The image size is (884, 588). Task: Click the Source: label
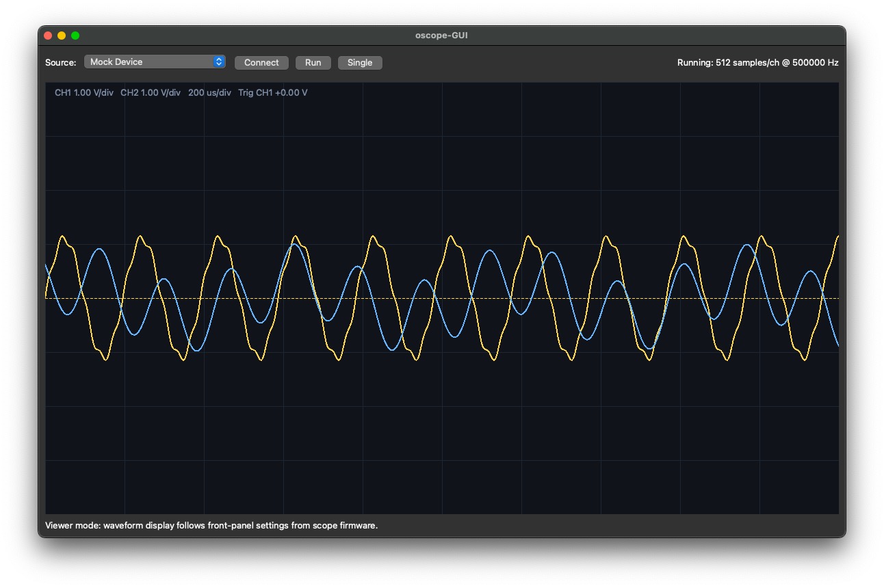(61, 63)
